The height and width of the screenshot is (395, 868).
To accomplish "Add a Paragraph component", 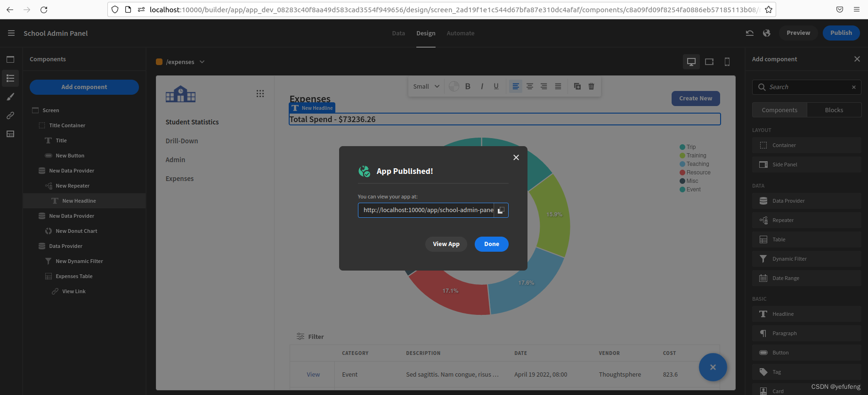I will pyautogui.click(x=807, y=333).
